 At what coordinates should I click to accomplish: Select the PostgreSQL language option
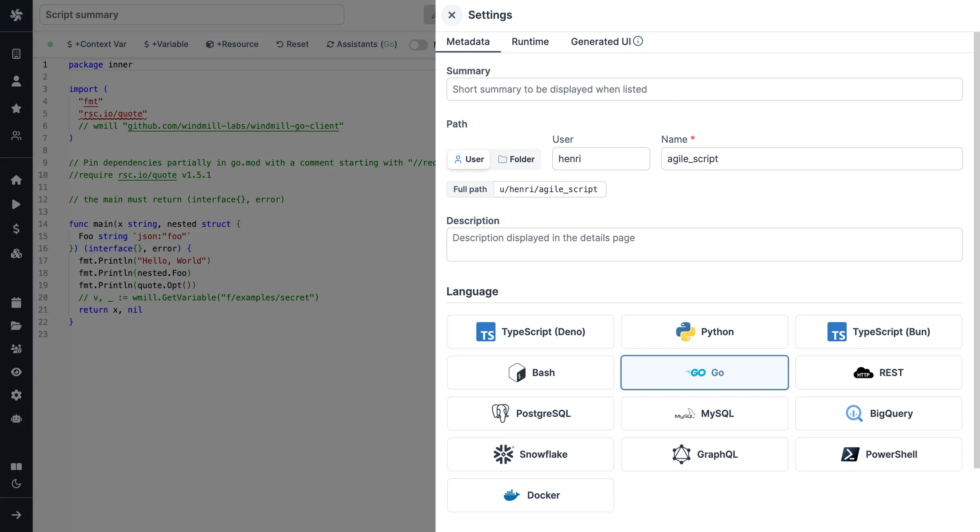click(x=530, y=413)
